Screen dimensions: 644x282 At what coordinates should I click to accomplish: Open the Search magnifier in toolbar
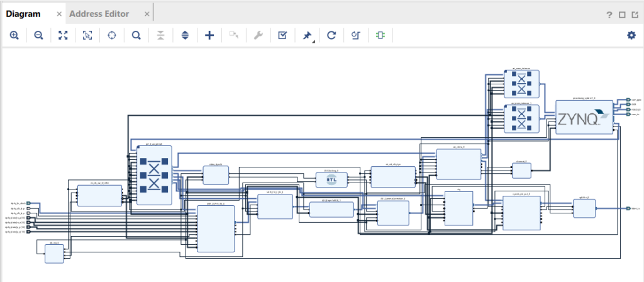coord(136,36)
